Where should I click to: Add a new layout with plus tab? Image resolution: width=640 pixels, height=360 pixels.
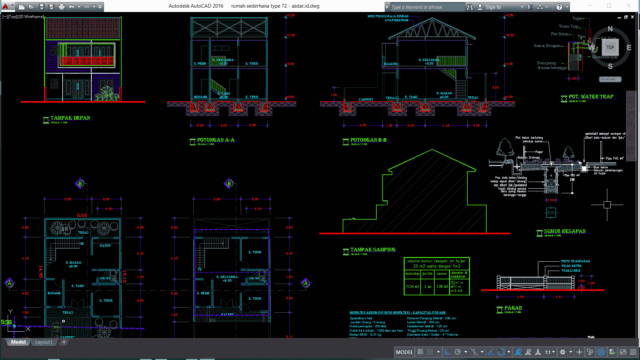click(64, 342)
